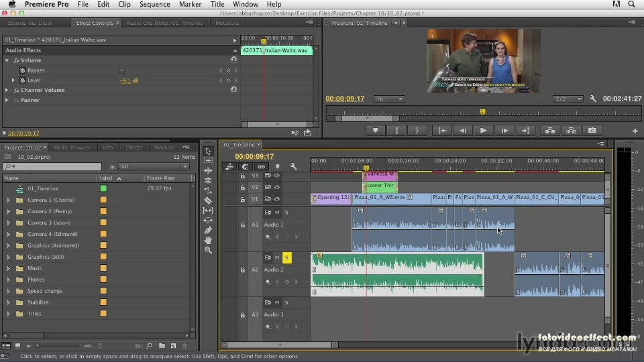
Task: Open the Clip menu
Action: click(124, 4)
